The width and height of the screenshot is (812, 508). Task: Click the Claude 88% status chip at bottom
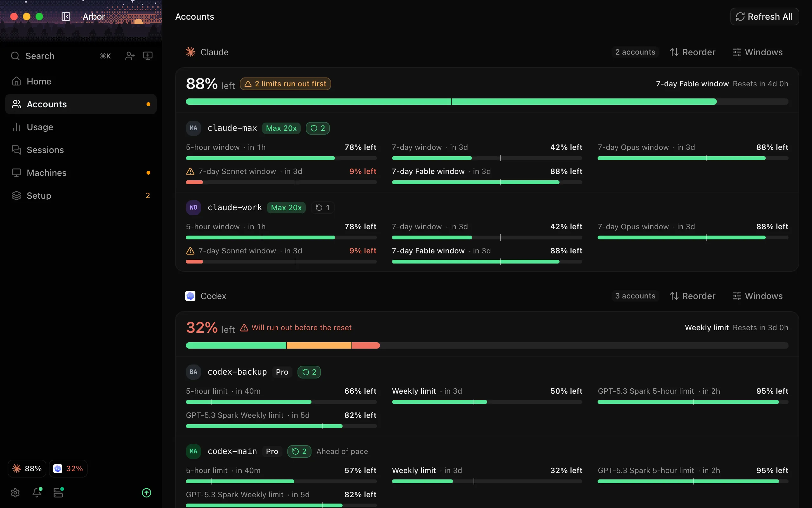[27, 469]
